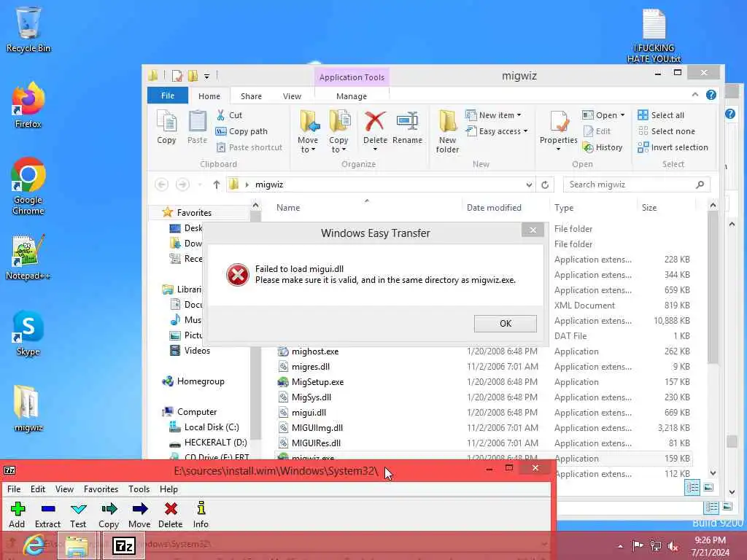
Task: Open the File tab in Explorer
Action: (168, 96)
